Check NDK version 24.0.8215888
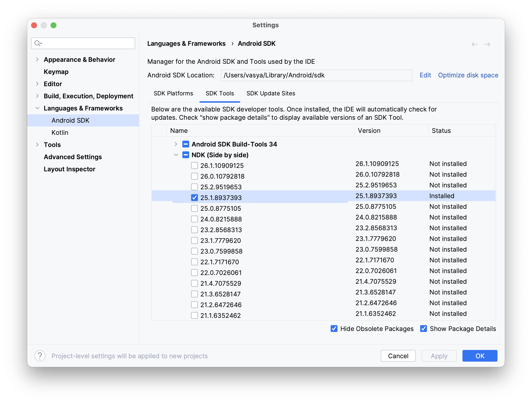This screenshot has height=403, width=532. point(194,219)
